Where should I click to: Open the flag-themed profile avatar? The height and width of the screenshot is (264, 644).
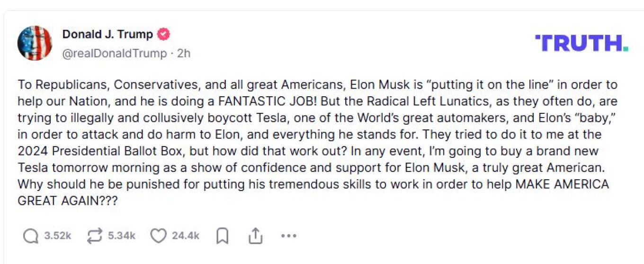35,43
